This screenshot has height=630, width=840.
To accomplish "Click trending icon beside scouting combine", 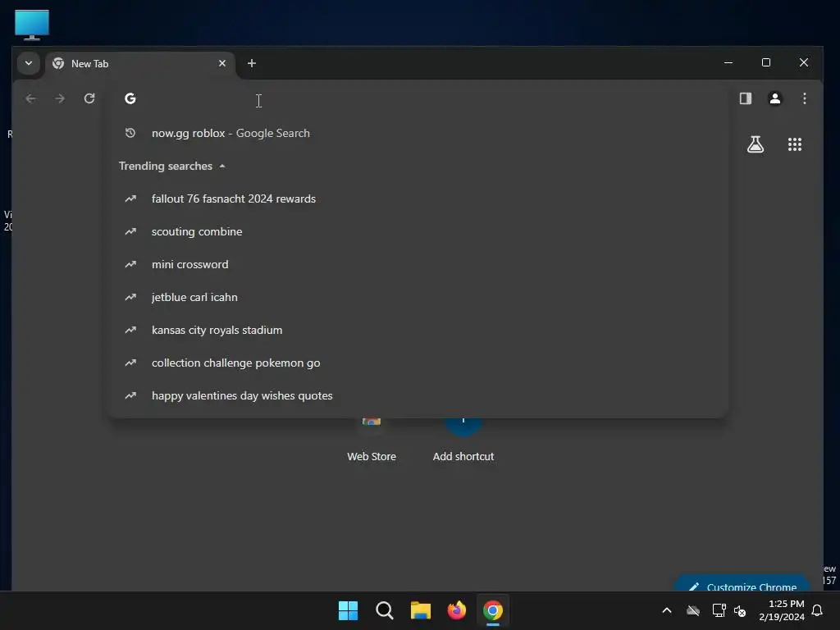I will coord(130,231).
